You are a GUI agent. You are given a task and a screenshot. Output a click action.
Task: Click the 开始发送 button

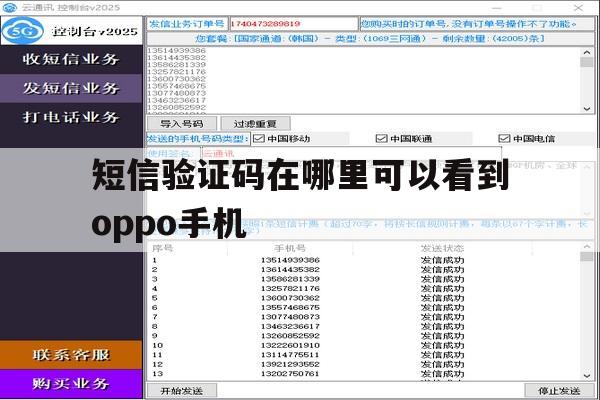(182, 391)
